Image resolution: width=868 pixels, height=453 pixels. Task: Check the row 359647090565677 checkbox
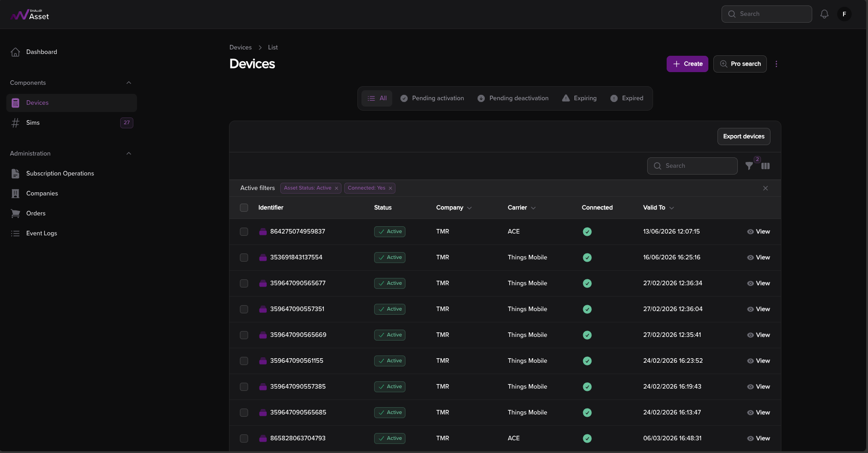click(x=244, y=283)
